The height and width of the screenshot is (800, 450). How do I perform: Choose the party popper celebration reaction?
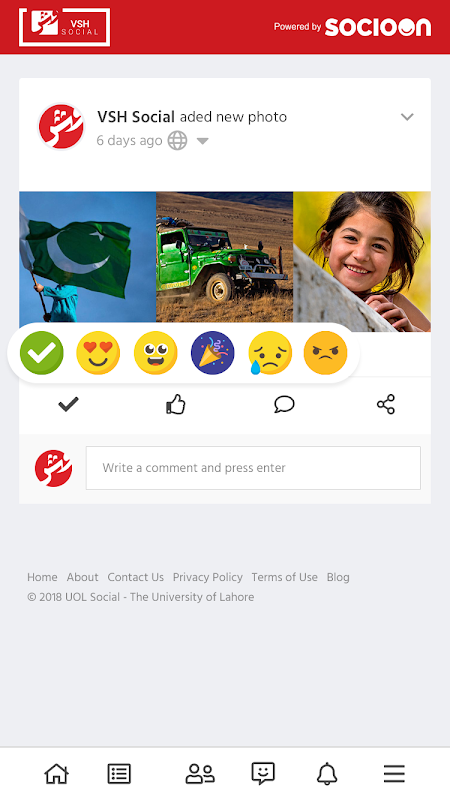point(213,353)
